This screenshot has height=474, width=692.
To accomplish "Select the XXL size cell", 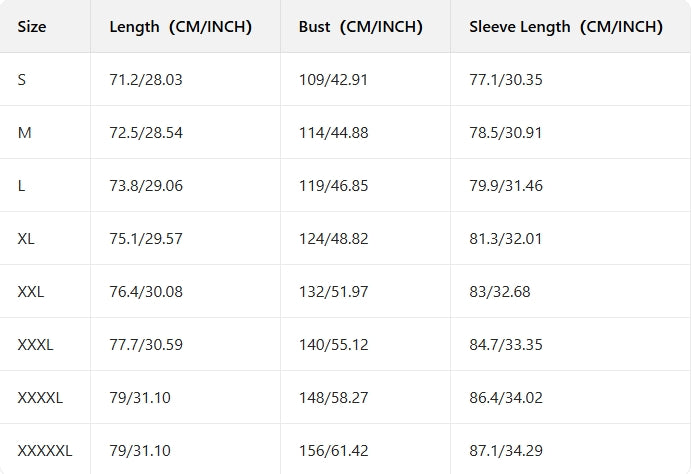I will click(x=31, y=292).
